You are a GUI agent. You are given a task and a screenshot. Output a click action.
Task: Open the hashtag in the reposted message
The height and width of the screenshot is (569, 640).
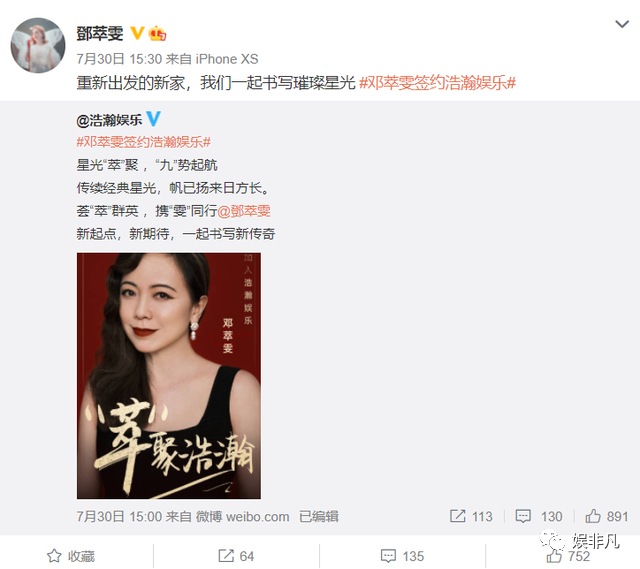click(143, 142)
